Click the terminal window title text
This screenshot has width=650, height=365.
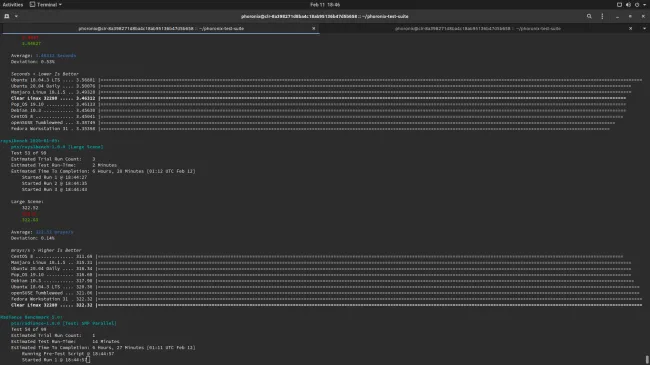[x=325, y=16]
